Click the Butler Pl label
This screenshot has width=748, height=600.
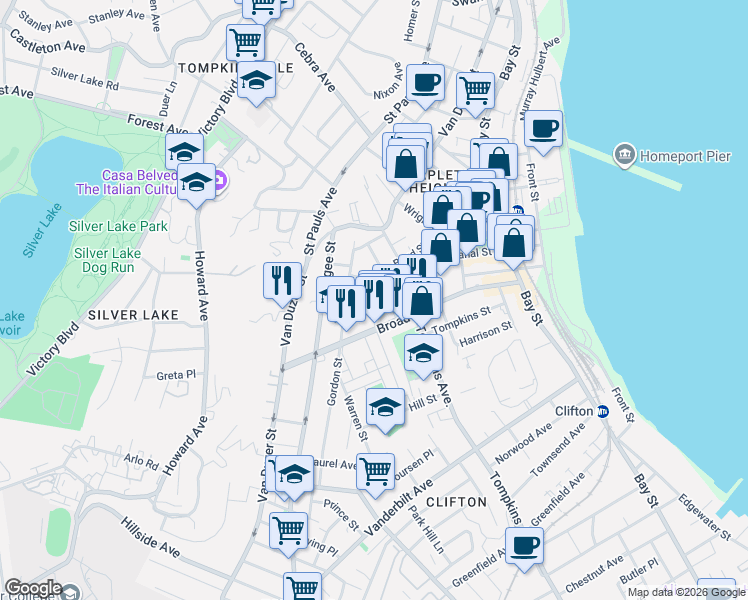tap(639, 570)
